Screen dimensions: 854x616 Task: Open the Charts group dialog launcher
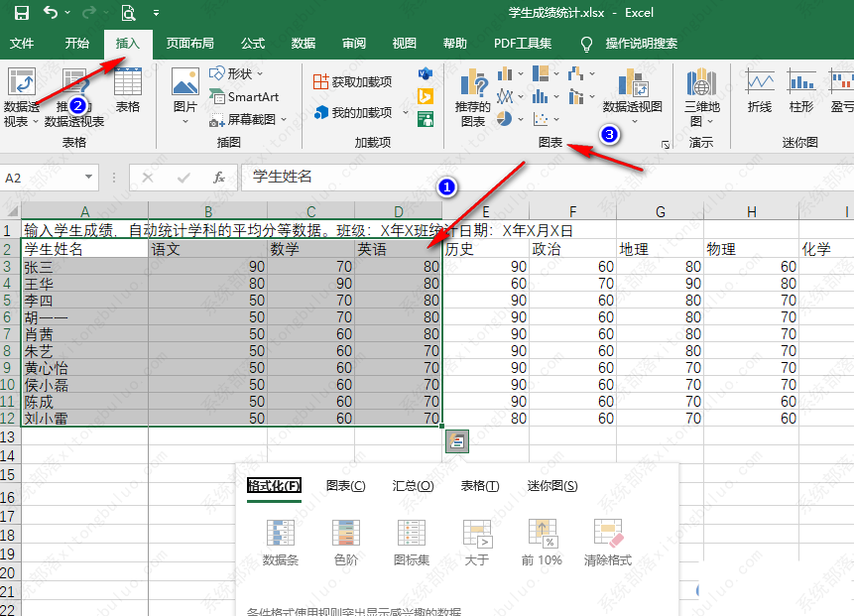click(x=665, y=145)
